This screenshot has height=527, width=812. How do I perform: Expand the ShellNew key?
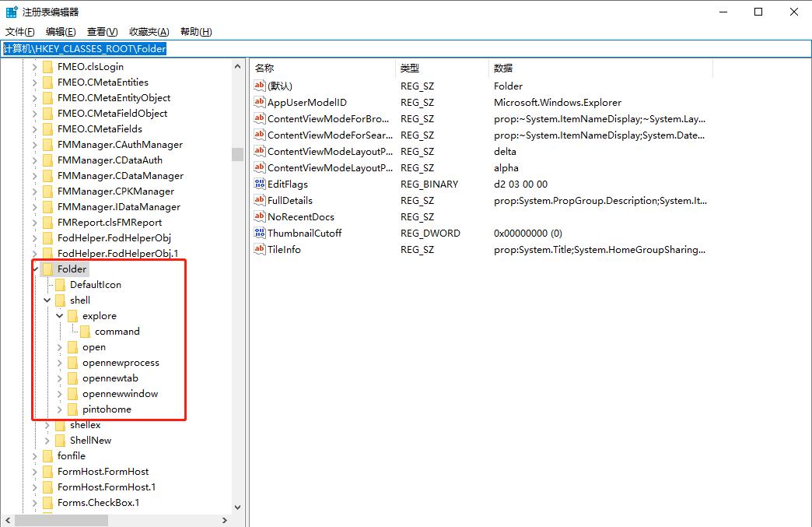tap(47, 441)
